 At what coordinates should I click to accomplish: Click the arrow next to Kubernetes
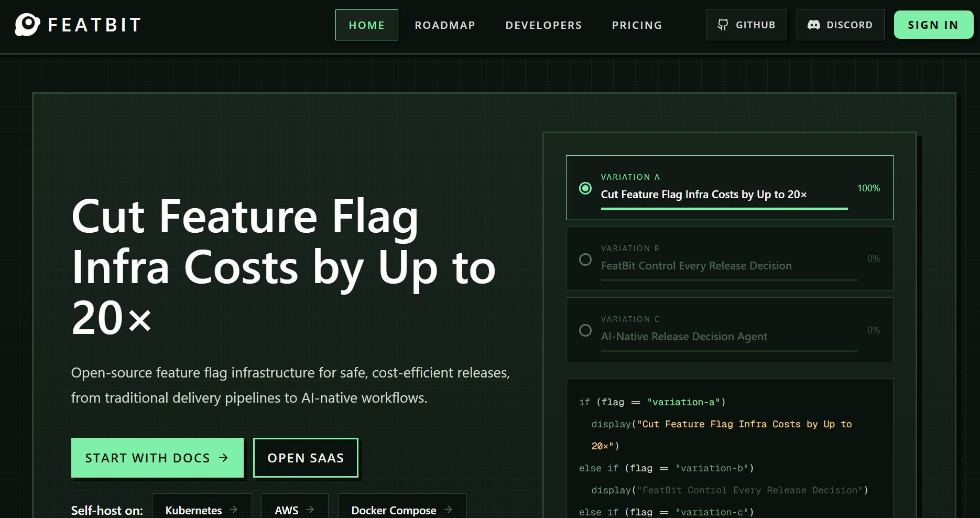[x=234, y=509]
